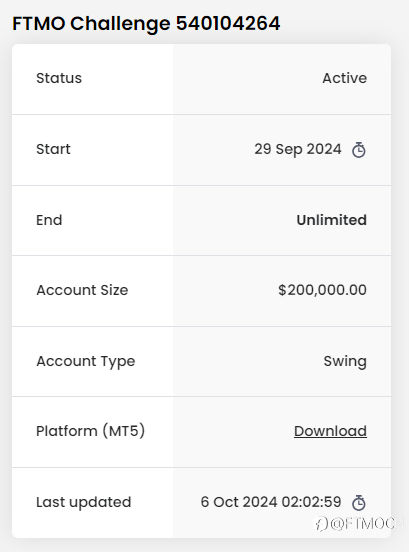Click the clock icon beside Start date

click(359, 150)
